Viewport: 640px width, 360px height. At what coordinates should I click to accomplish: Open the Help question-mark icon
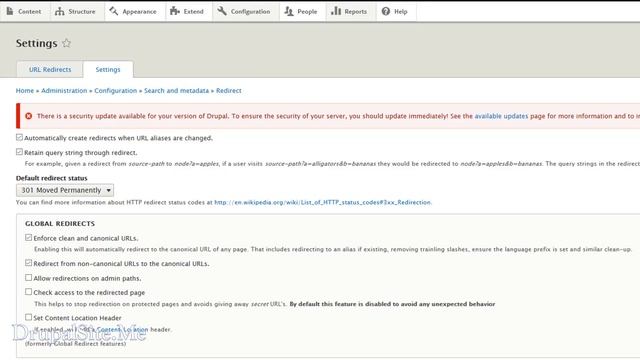[386, 11]
